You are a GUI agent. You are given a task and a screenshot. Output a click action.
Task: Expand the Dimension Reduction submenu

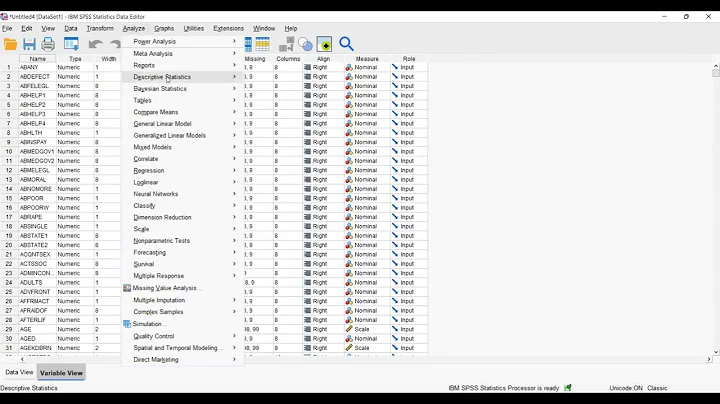click(183, 217)
